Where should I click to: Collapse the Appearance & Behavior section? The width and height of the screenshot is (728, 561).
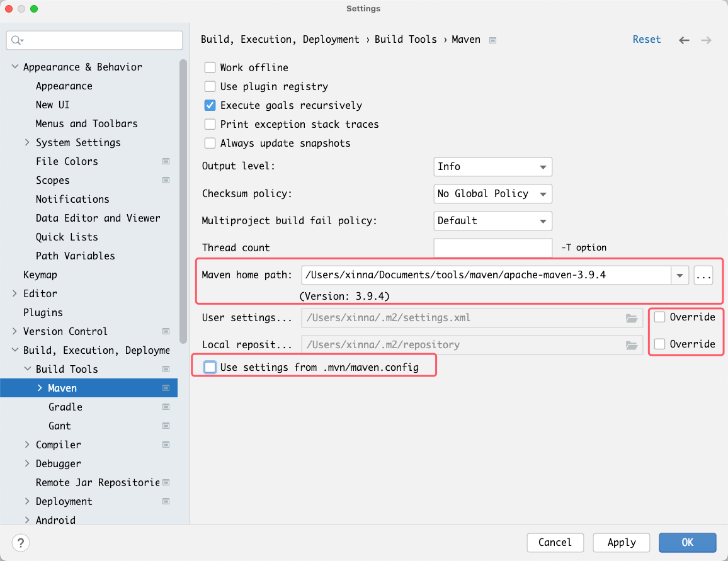click(15, 67)
